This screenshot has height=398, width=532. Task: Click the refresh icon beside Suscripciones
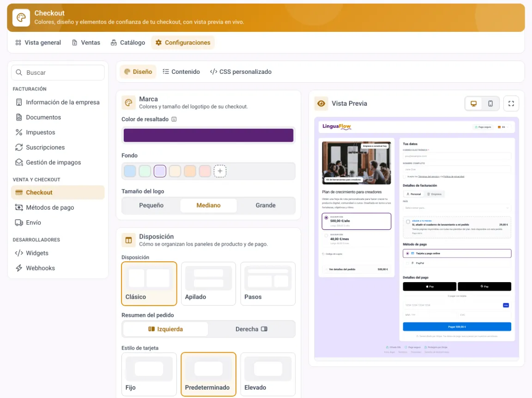19,147
